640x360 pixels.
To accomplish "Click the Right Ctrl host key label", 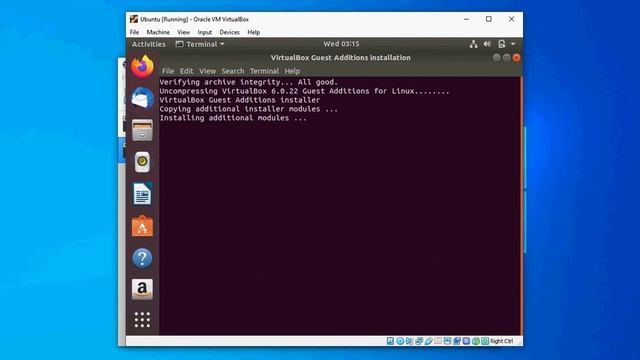I will (502, 341).
